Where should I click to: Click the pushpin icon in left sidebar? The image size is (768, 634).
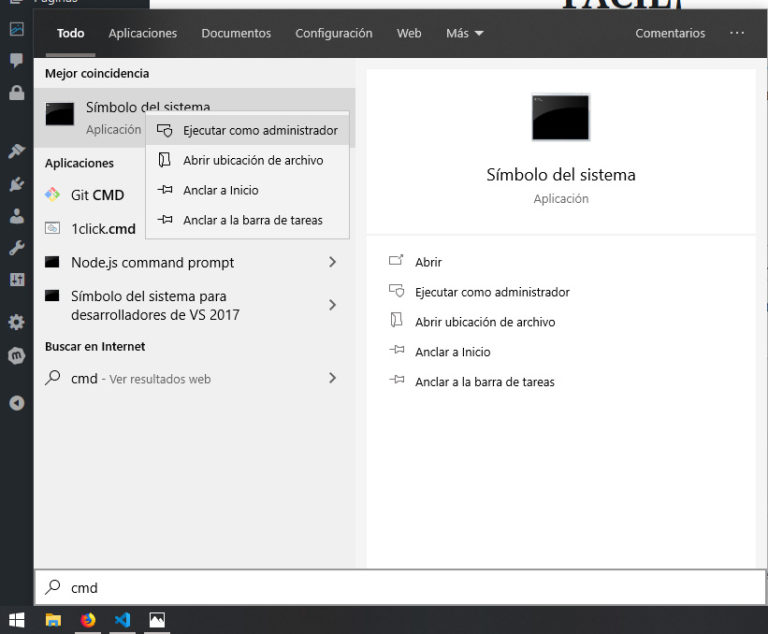click(x=17, y=151)
